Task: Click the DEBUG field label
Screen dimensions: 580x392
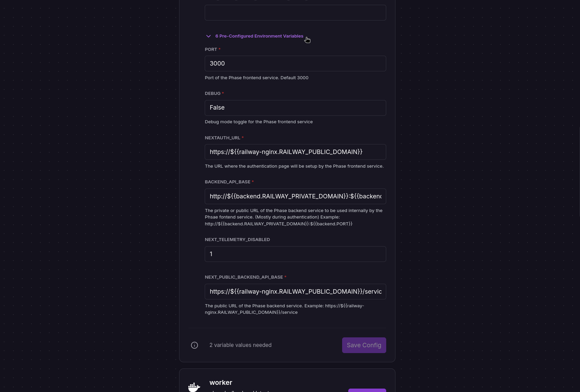Action: point(213,94)
